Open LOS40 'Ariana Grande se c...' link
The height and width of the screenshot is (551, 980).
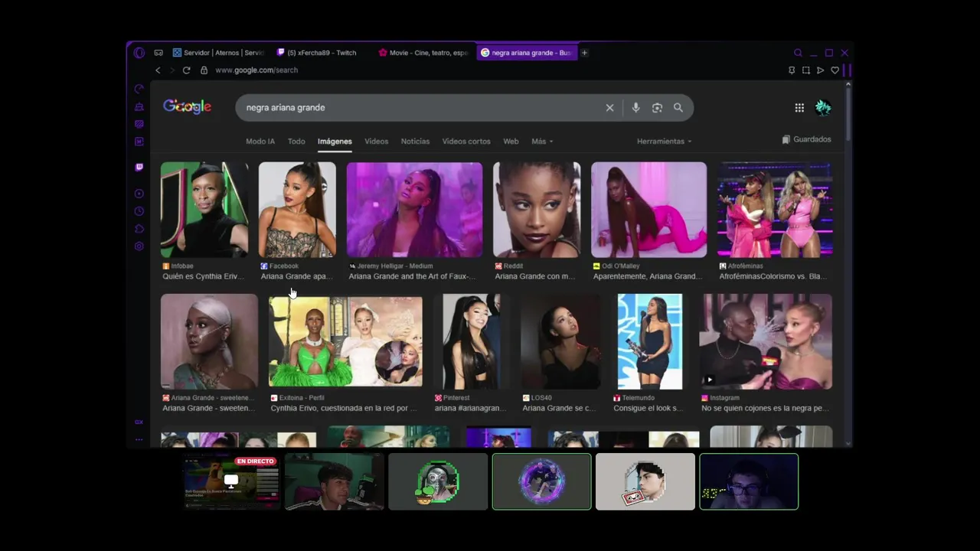click(x=559, y=409)
